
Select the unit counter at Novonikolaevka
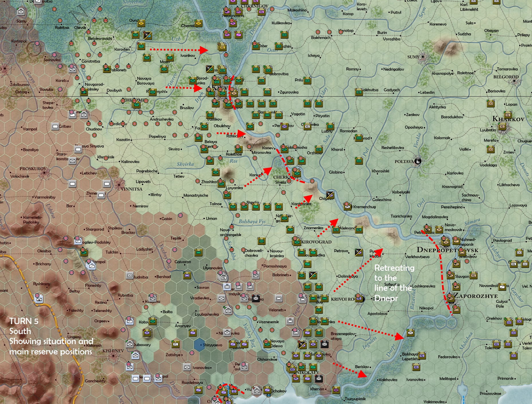pyautogui.click(x=502, y=287)
